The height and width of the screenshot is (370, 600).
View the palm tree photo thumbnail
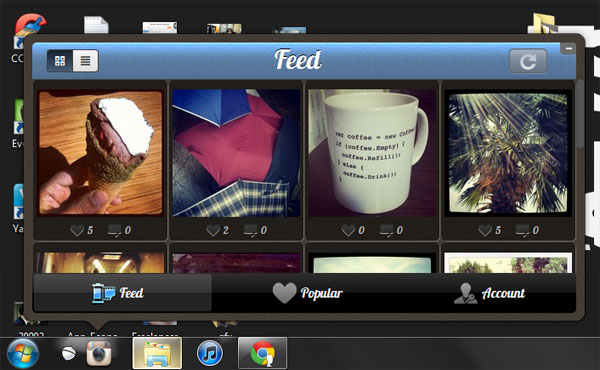508,153
